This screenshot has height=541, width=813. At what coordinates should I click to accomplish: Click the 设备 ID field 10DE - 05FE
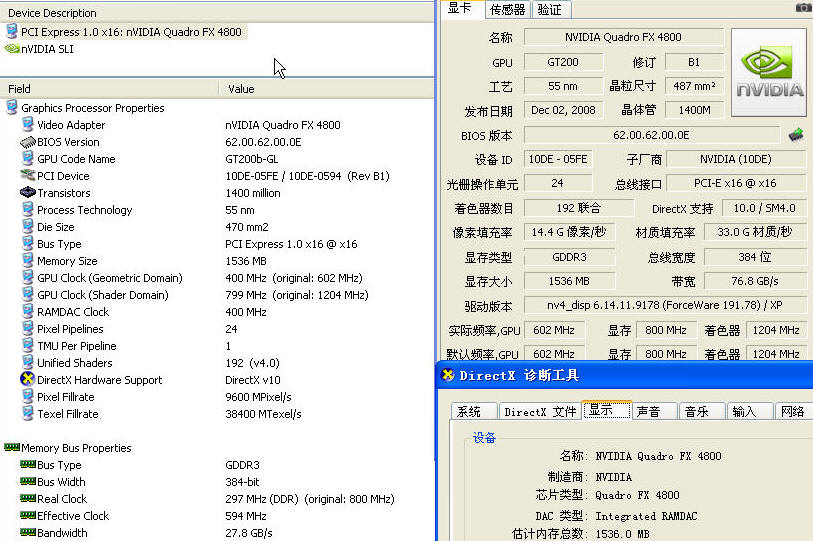(x=558, y=159)
